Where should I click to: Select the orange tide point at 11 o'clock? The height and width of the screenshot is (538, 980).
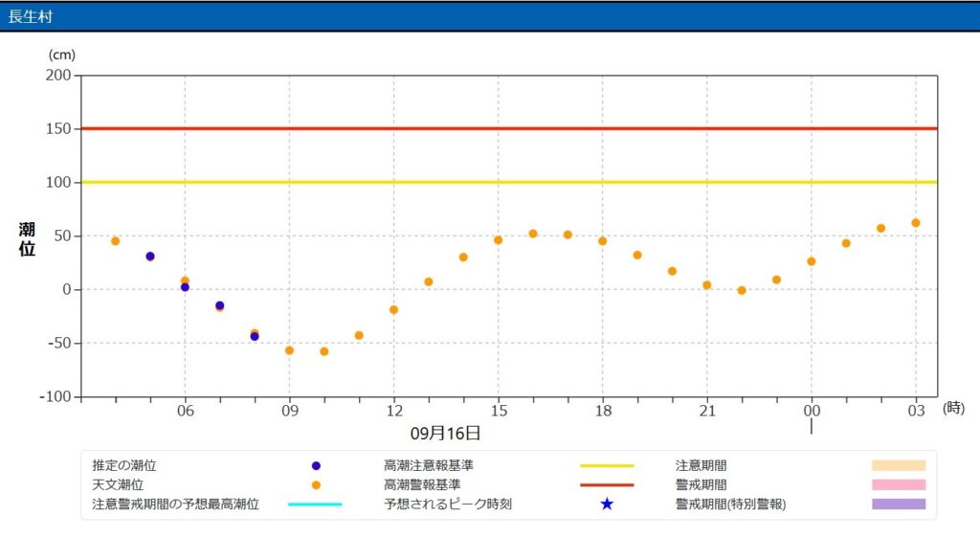[x=359, y=336]
